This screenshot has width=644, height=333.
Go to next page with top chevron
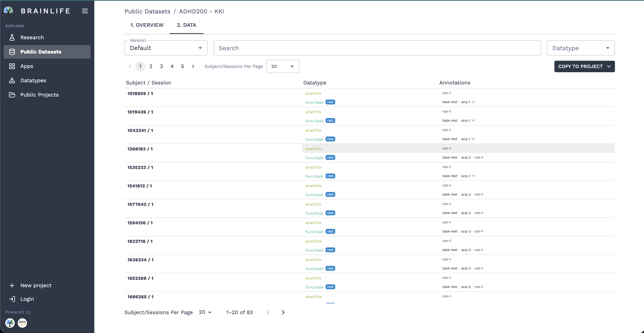pos(193,66)
